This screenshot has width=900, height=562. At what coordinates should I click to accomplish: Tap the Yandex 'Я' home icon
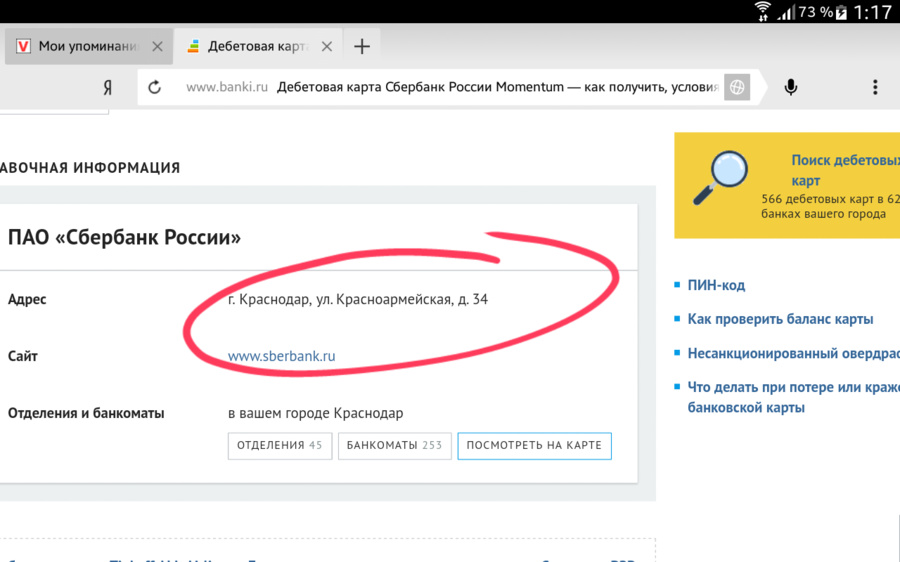pyautogui.click(x=107, y=87)
